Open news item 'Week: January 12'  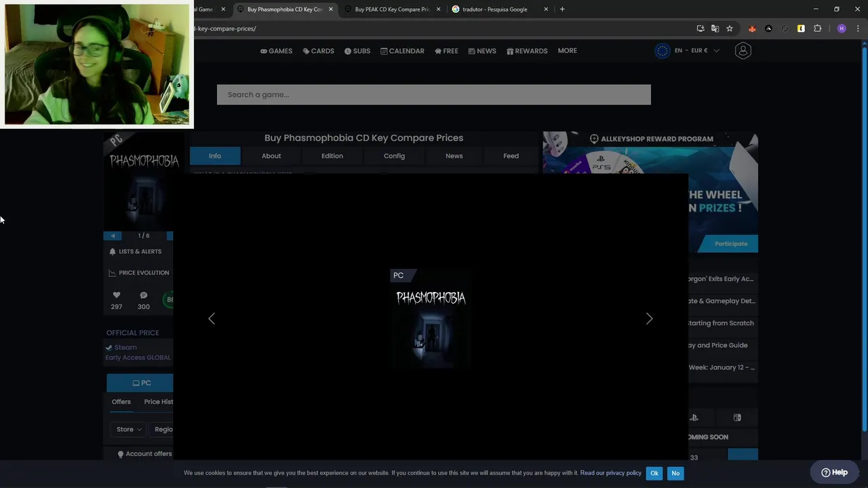coord(722,367)
